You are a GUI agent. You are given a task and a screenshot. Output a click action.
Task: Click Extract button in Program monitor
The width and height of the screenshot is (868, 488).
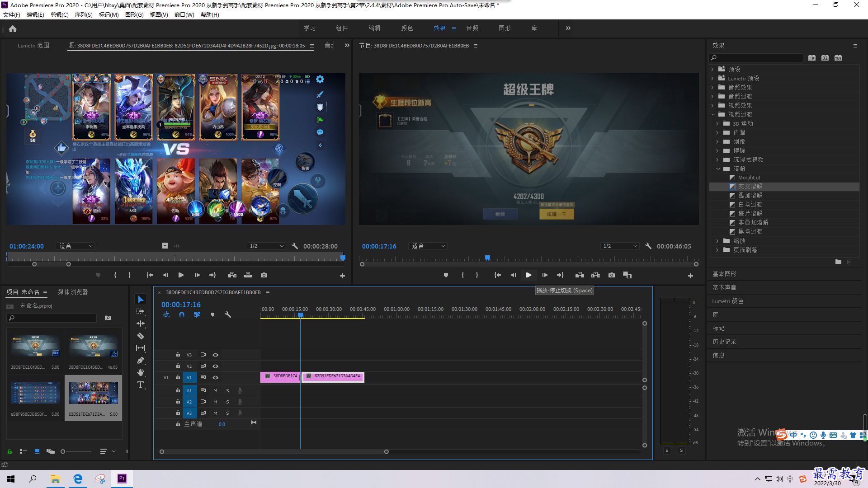point(596,275)
